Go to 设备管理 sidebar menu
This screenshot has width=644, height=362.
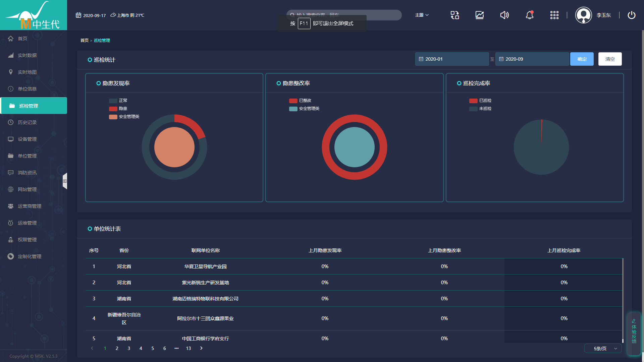(27, 139)
